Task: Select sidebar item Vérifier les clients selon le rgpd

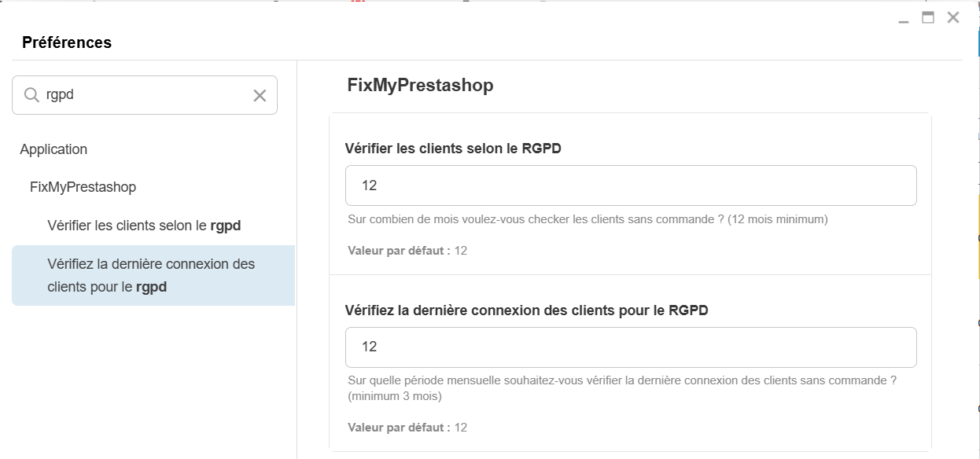Action: click(x=144, y=226)
